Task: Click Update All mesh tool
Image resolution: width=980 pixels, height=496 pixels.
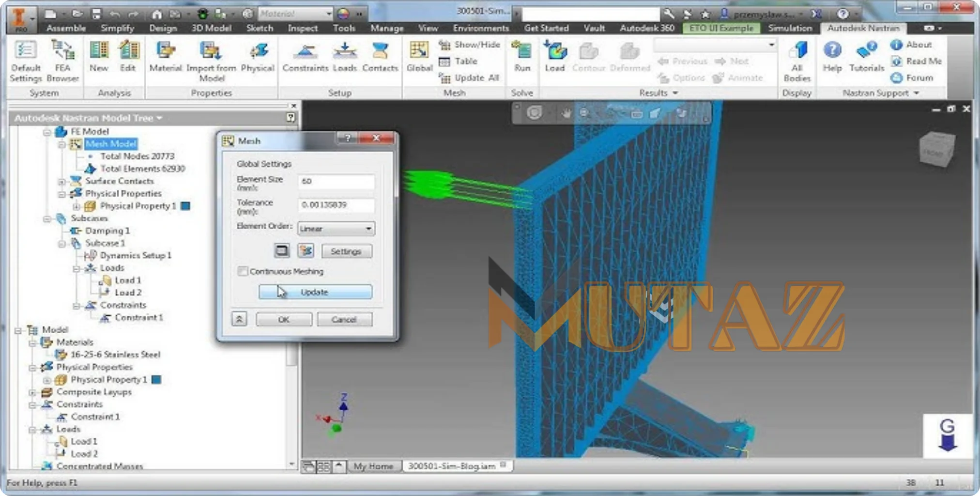Action: coord(469,77)
